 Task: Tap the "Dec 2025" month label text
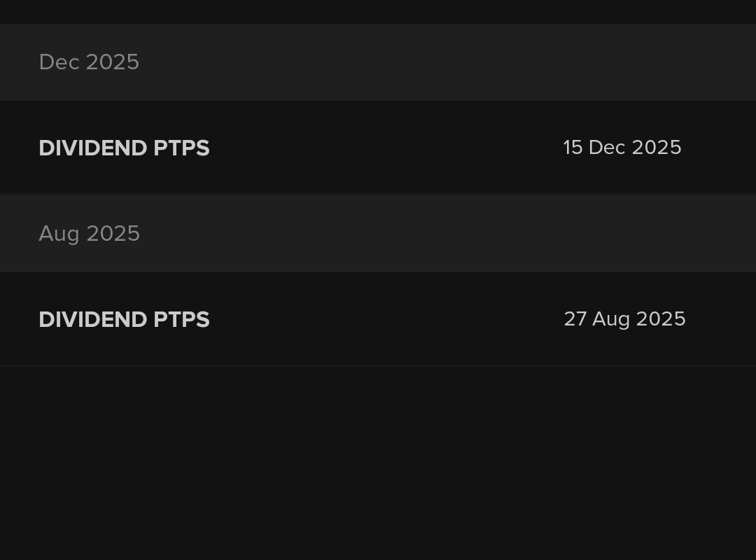click(89, 62)
